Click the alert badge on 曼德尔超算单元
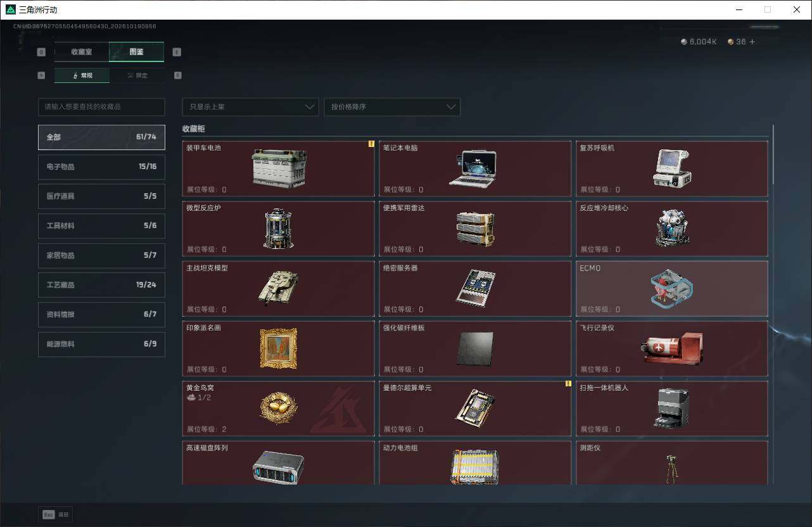The image size is (812, 527). tap(568, 384)
